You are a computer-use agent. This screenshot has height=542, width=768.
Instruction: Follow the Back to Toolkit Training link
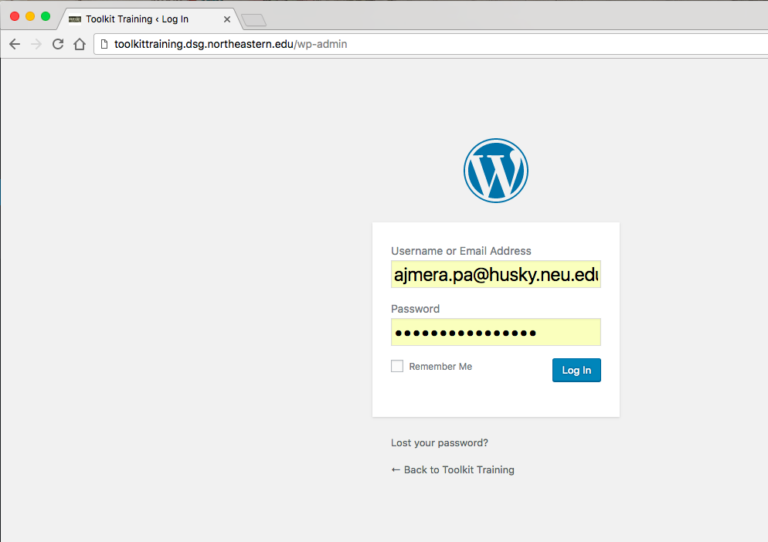point(453,469)
